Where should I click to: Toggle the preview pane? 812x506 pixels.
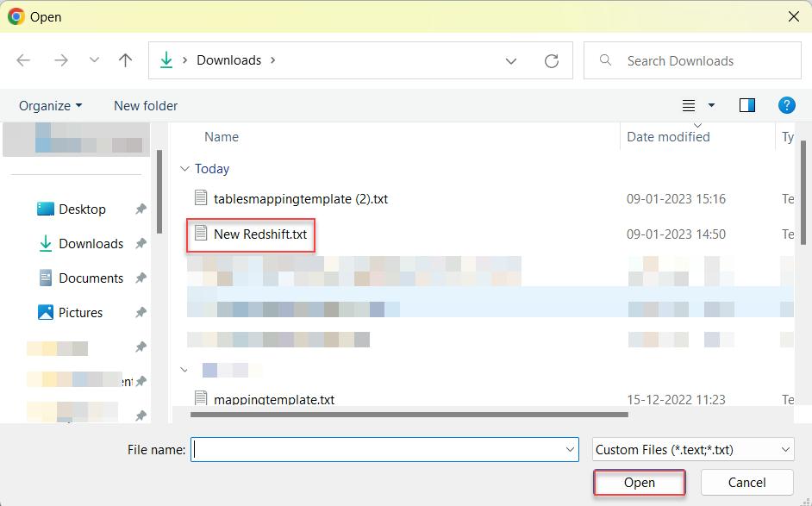746,104
